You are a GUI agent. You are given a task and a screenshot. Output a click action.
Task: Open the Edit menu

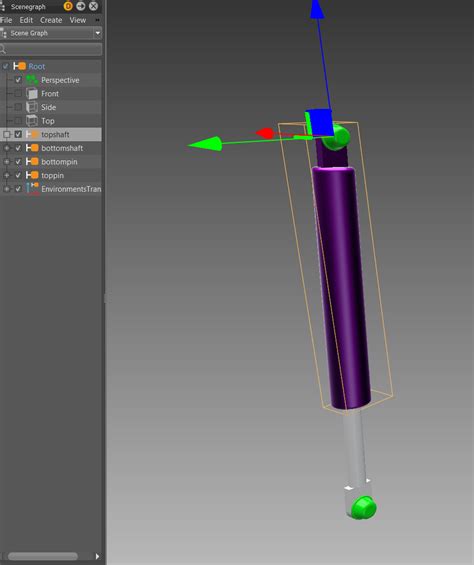click(x=26, y=20)
